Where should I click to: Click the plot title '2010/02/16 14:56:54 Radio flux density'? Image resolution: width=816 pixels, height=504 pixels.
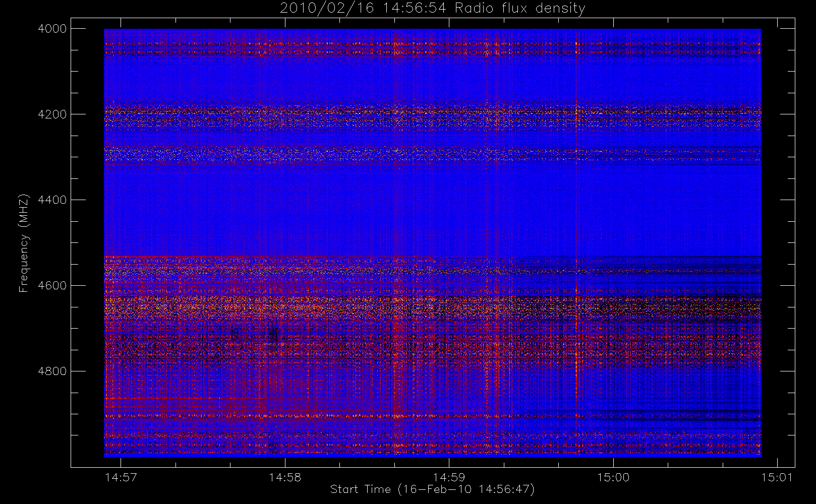[x=433, y=8]
